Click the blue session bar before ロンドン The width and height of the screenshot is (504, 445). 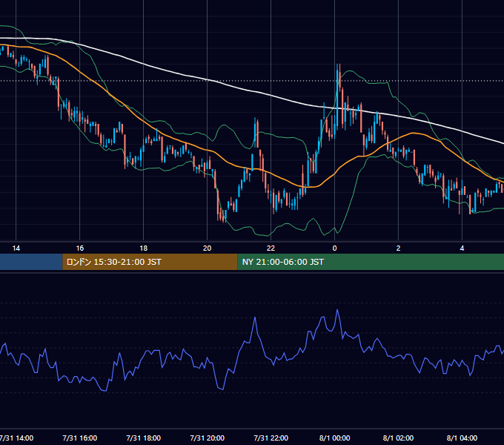click(31, 262)
